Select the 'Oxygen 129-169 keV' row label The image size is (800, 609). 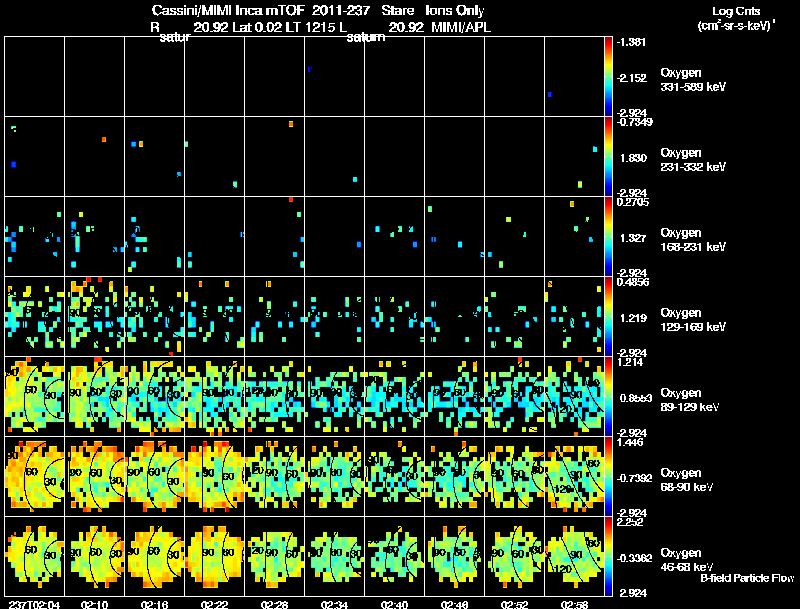coord(693,320)
